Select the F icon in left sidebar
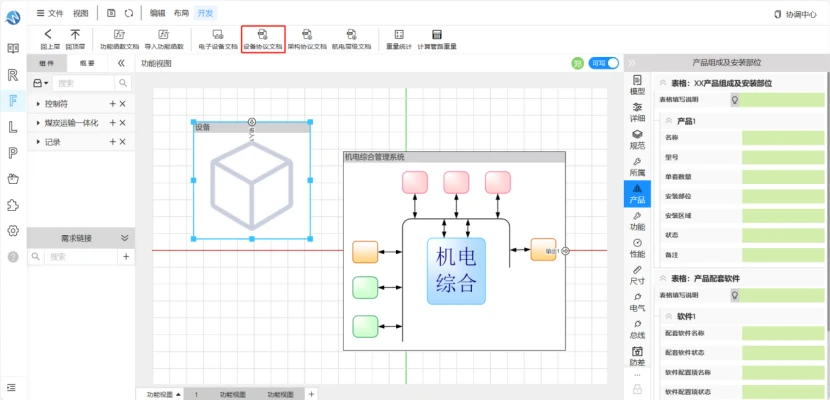The image size is (830, 400). 13,100
